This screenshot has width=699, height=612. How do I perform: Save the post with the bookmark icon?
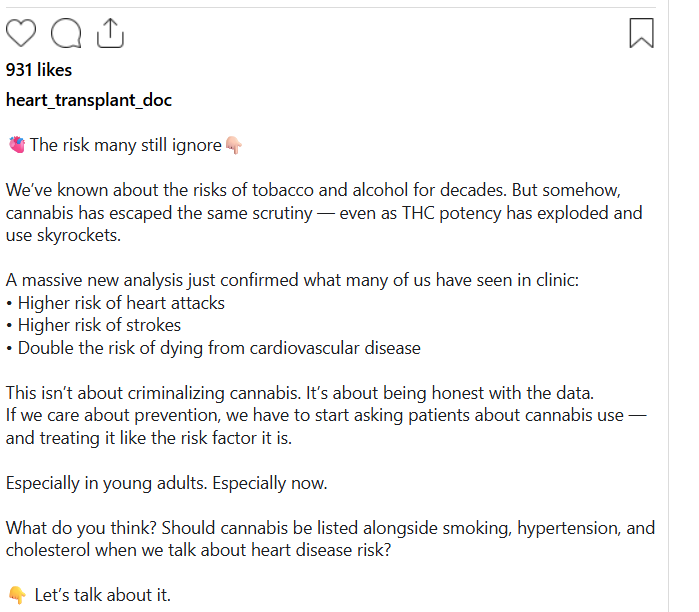[x=641, y=34]
